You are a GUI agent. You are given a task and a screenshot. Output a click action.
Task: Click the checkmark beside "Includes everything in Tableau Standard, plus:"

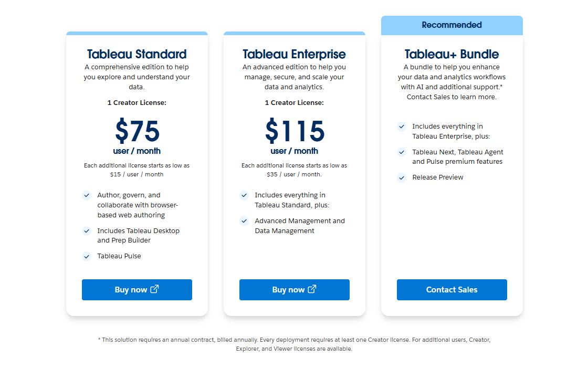(244, 195)
